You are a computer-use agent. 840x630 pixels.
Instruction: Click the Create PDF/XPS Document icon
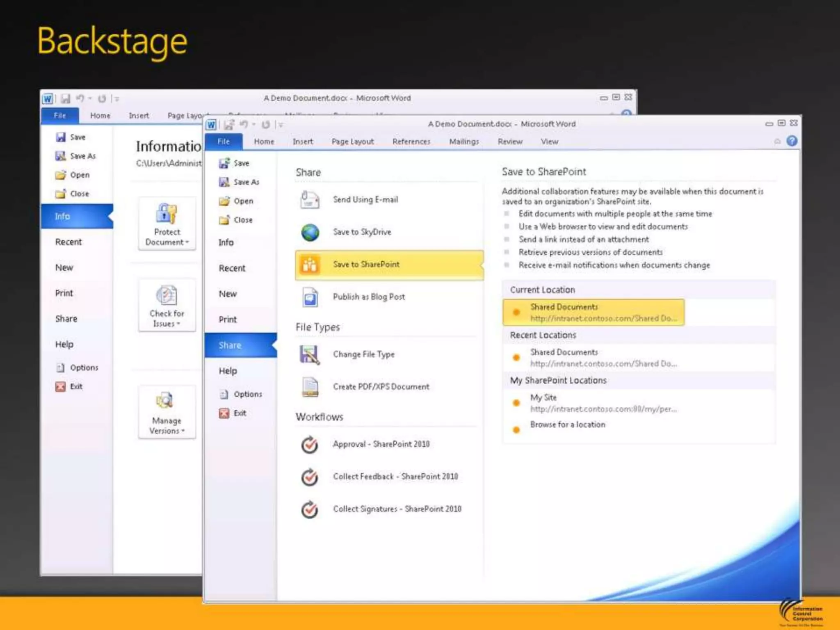click(x=310, y=387)
